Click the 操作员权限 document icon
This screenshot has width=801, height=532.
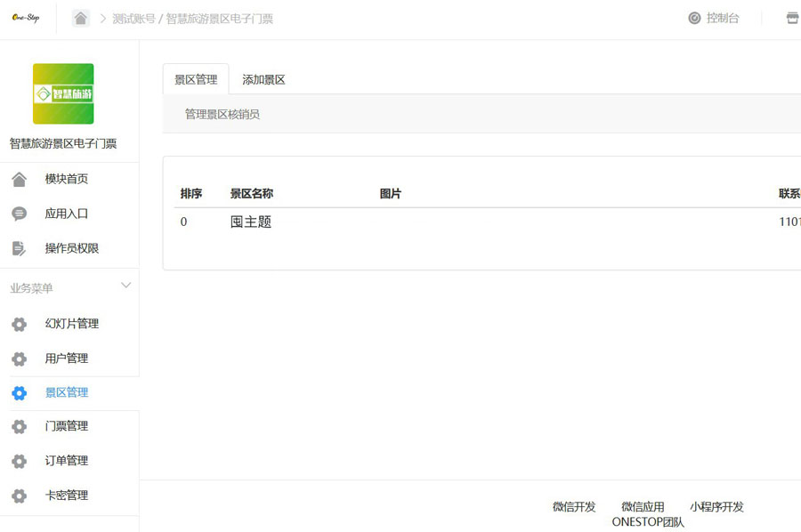19,249
